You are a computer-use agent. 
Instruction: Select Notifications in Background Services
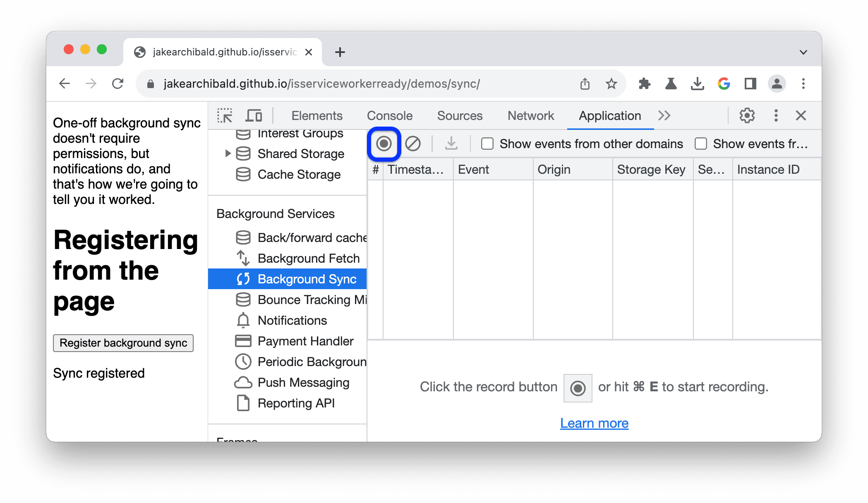(x=292, y=320)
